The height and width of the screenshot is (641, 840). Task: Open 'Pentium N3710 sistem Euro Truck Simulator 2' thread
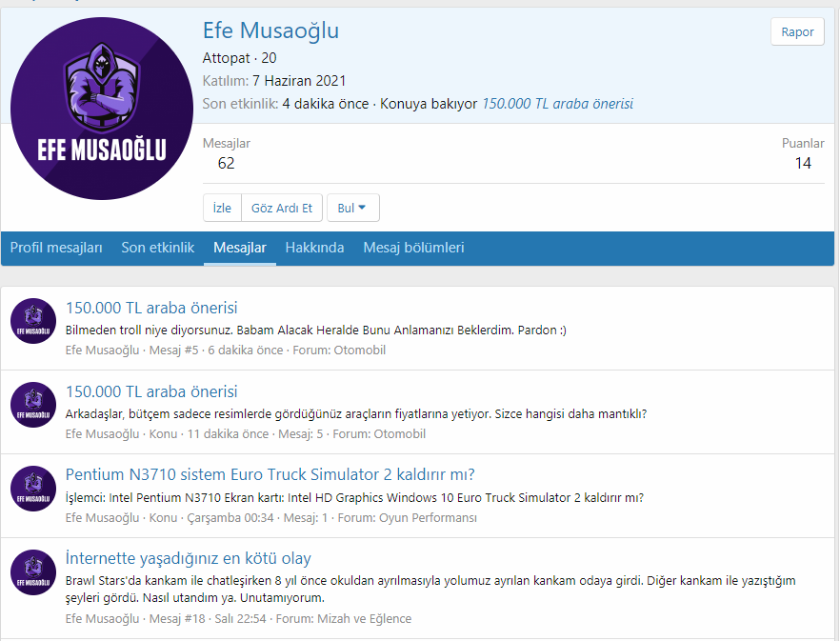point(270,474)
